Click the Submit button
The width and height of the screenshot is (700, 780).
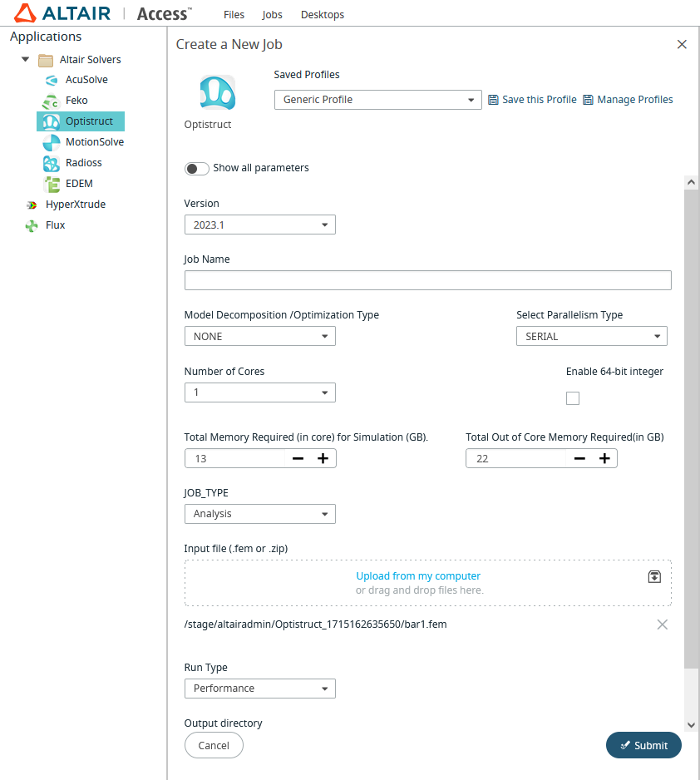point(643,746)
